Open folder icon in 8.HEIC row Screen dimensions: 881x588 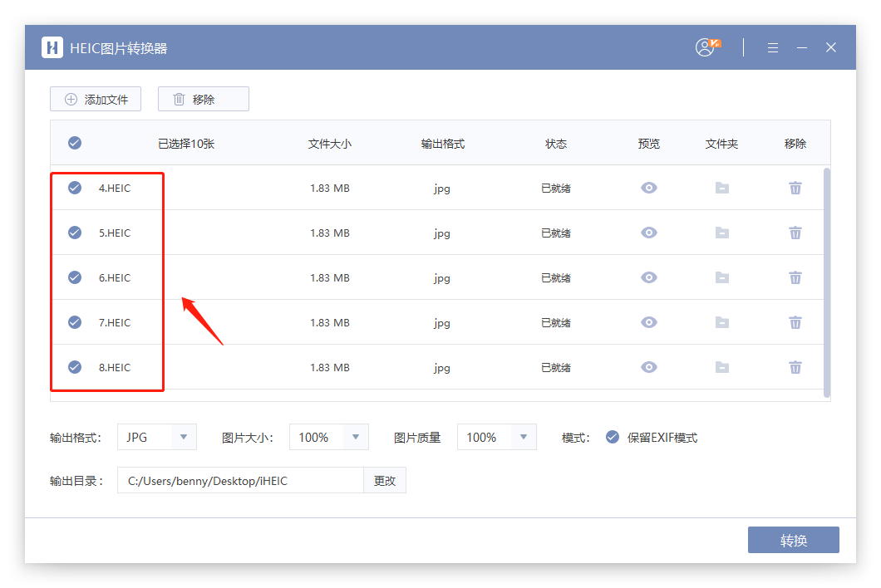[x=722, y=367]
